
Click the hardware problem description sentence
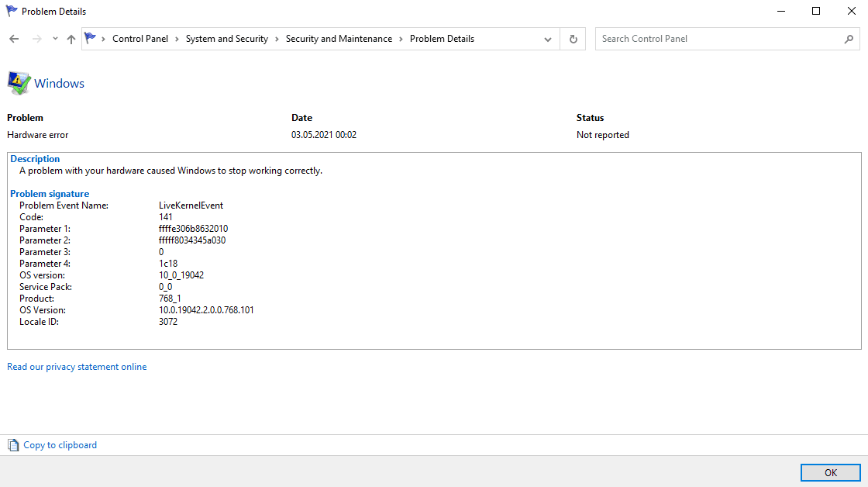pyautogui.click(x=170, y=171)
